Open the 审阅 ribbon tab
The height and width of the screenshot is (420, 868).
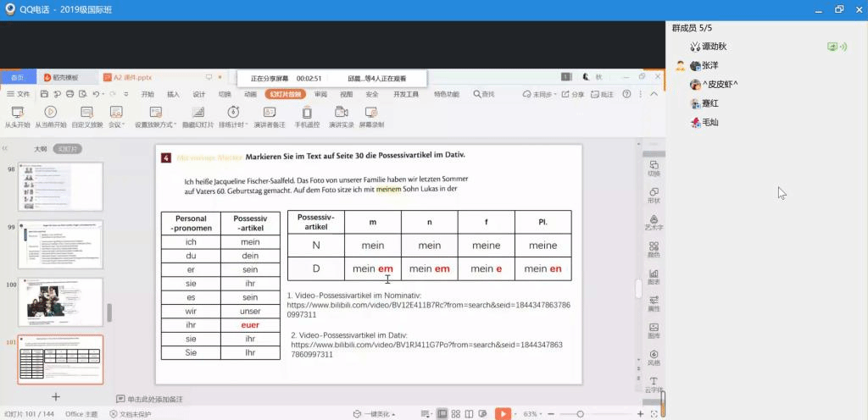click(x=320, y=94)
